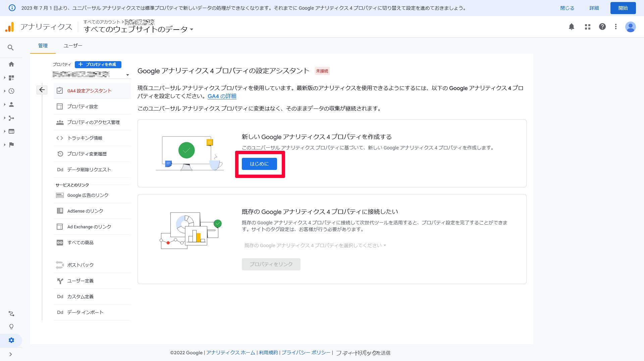The width and height of the screenshot is (644, 361).
Task: Open the Customization dashboard icon
Action: click(x=11, y=78)
